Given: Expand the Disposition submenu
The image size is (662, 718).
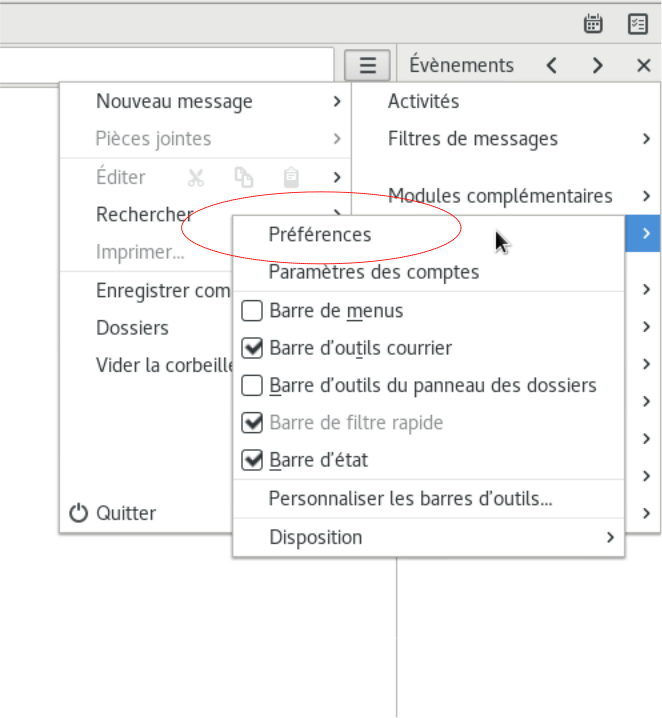Looking at the screenshot, I should [x=429, y=537].
